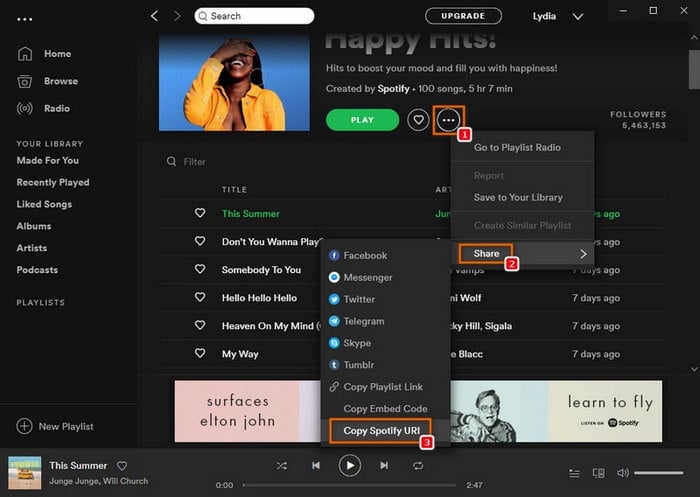Create a New Playlist
The image size is (700, 497).
[x=55, y=426]
